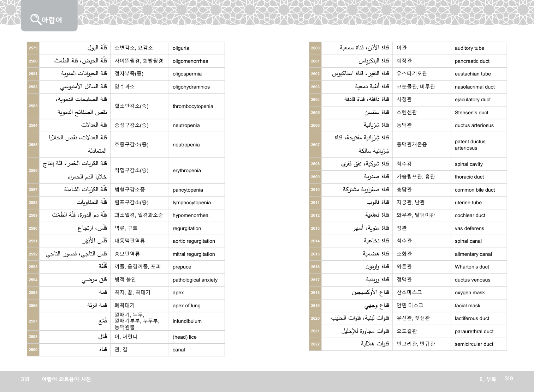Select the 아랍어 header tab label
The width and height of the screenshot is (534, 392).
pos(52,20)
